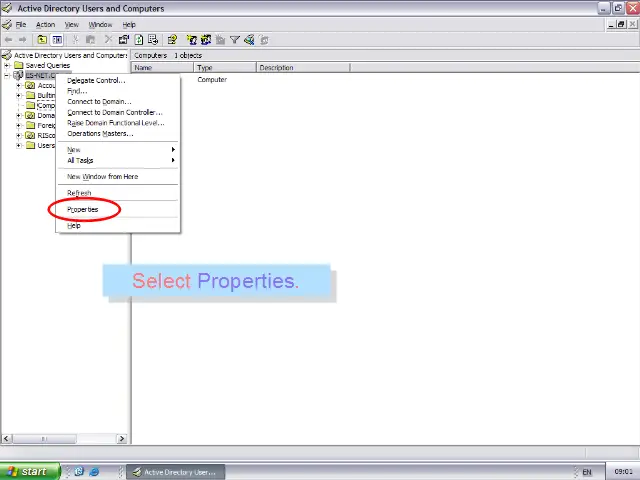
Task: Select New Window from Here entry
Action: pyautogui.click(x=118, y=177)
